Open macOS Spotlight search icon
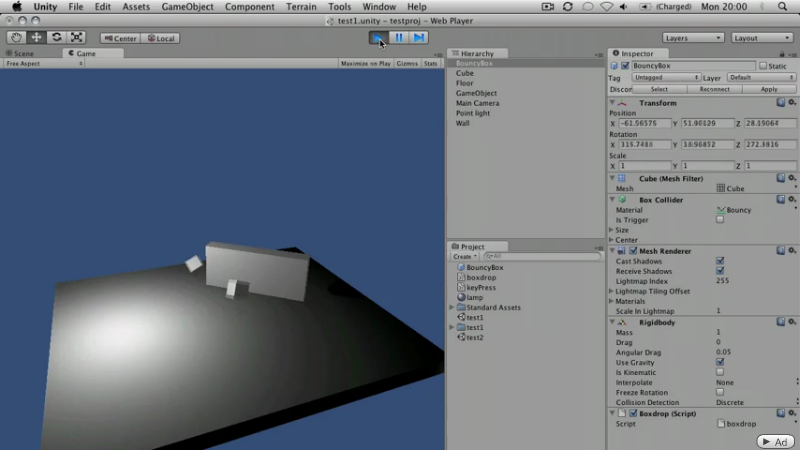This screenshot has width=800, height=450. pos(782,7)
